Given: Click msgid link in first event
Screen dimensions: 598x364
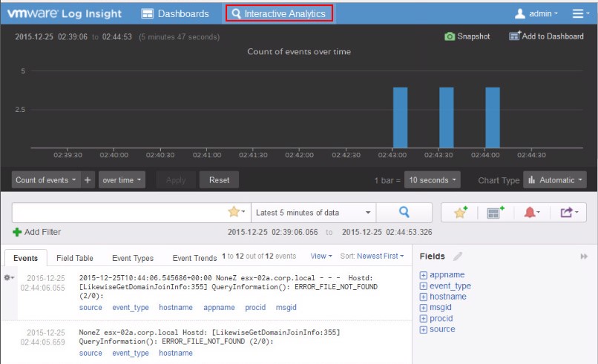Looking at the screenshot, I should click(x=286, y=307).
